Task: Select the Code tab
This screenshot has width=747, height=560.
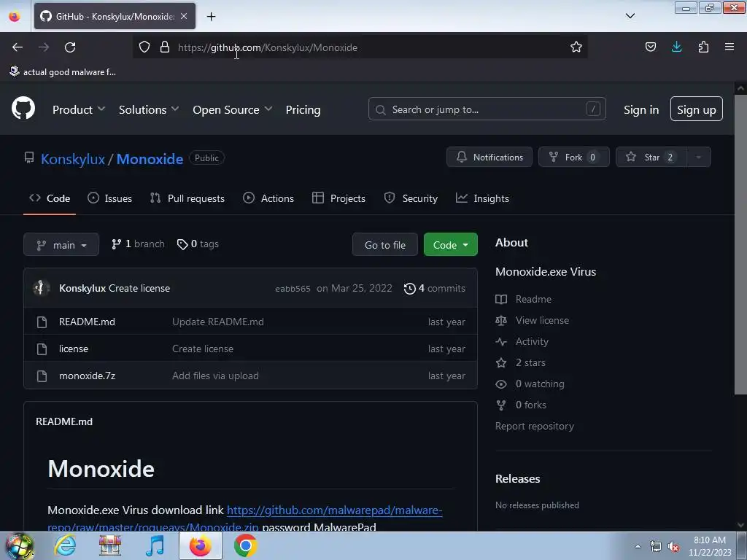Action: pyautogui.click(x=50, y=198)
